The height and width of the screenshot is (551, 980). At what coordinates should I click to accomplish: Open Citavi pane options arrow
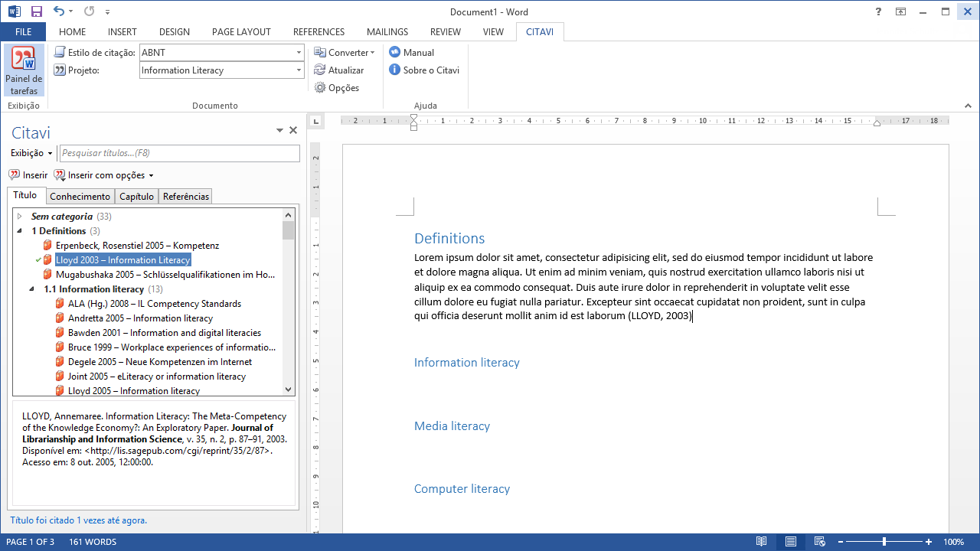(280, 131)
